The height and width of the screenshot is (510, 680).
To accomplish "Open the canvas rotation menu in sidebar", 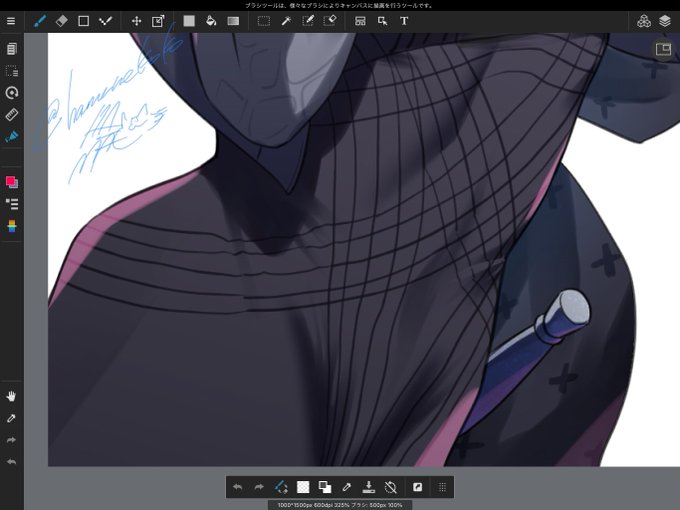I will tap(12, 93).
